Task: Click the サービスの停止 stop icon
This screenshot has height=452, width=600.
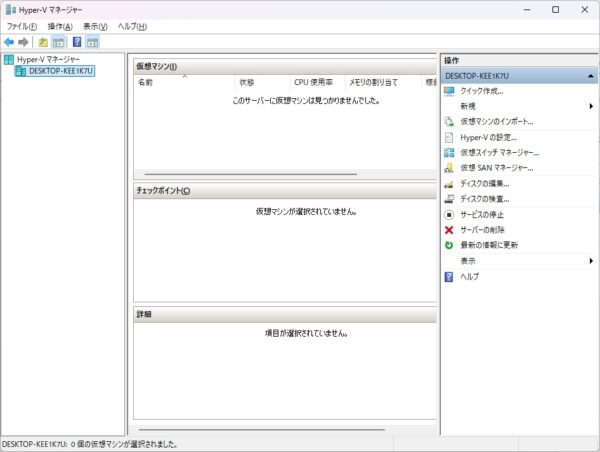Action: pos(449,215)
